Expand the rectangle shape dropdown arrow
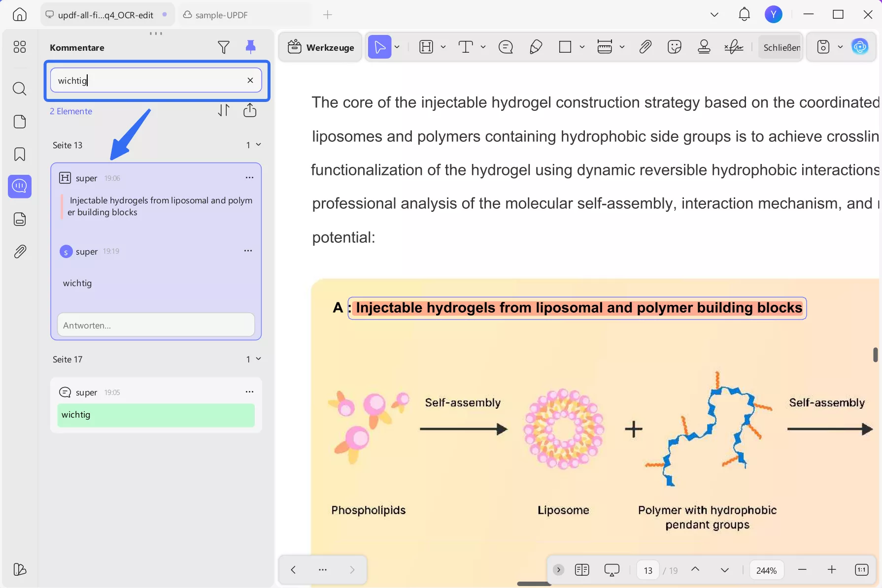 point(582,47)
